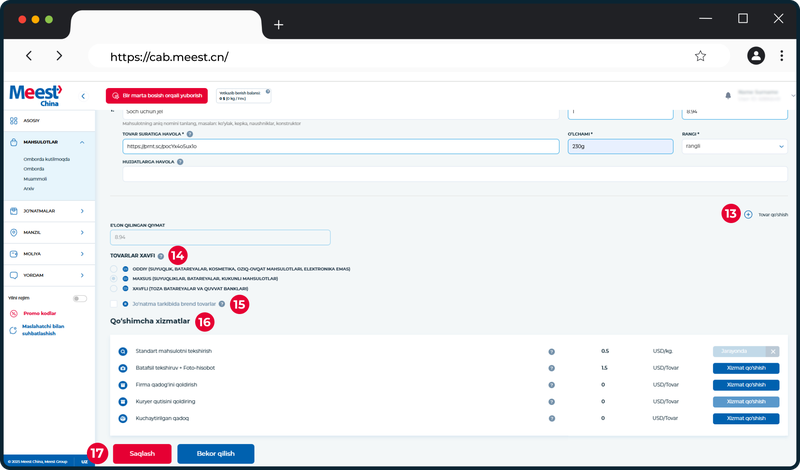The height and width of the screenshot is (470, 800).
Task: Click help icon for Kuryer qutisini qoldiring
Action: pos(552,402)
